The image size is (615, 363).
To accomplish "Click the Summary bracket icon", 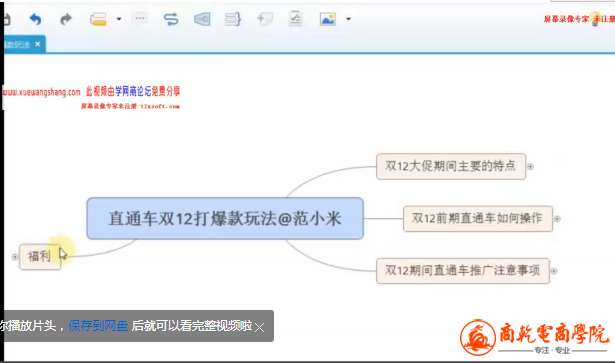I will coord(233,19).
